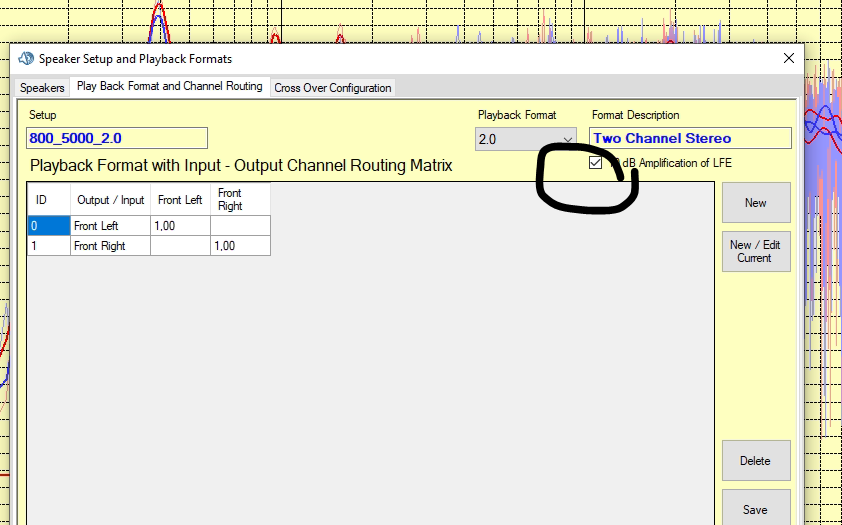Click empty Front Left cell in Front Right row

click(180, 246)
